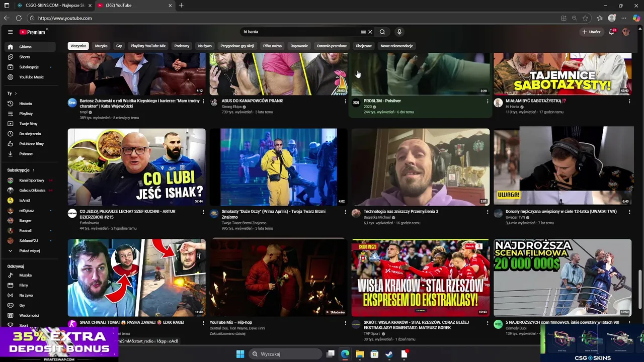Add page to favorites star icon
644x362 pixels.
pyautogui.click(x=585, y=18)
